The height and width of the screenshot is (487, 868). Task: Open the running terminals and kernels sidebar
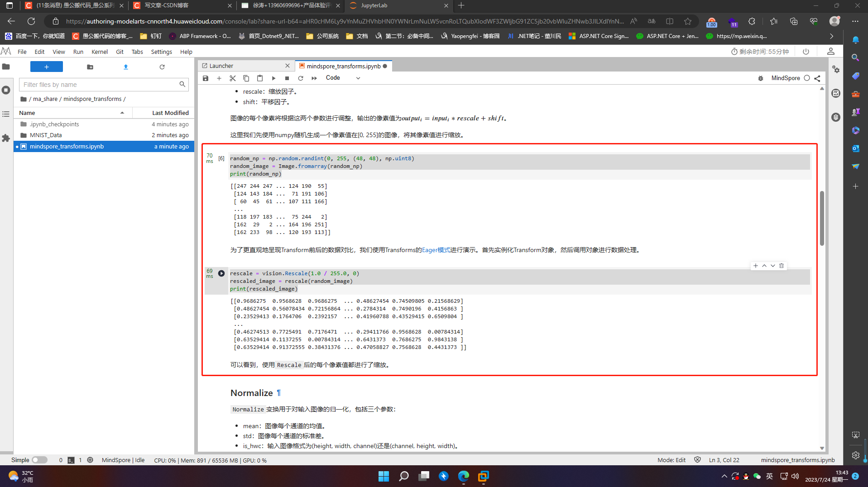point(6,90)
